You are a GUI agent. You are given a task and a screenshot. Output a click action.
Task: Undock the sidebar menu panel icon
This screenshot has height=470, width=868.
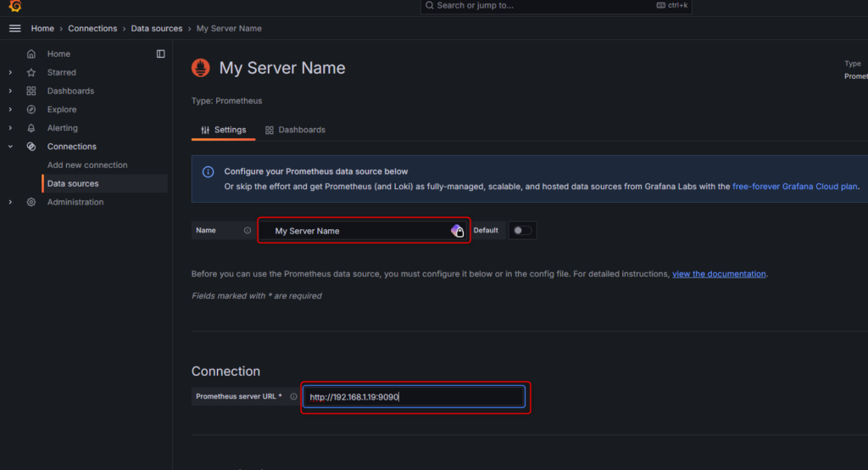160,53
